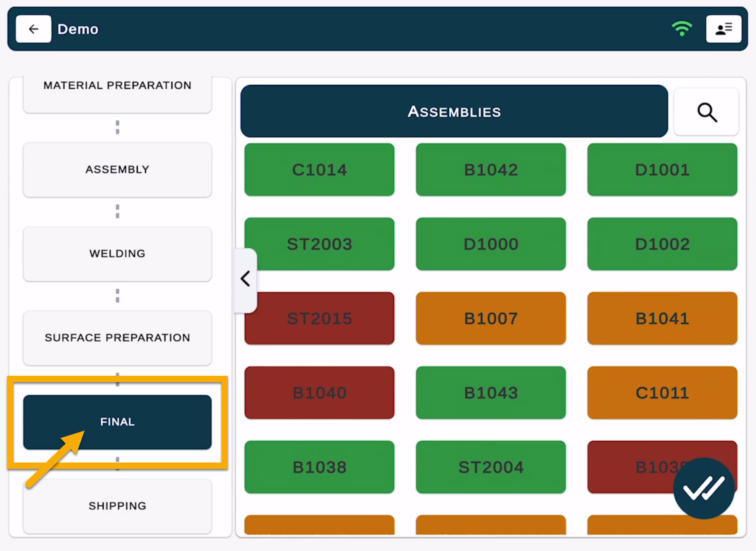Open green assembly C1014
Image resolution: width=756 pixels, height=551 pixels.
319,170
